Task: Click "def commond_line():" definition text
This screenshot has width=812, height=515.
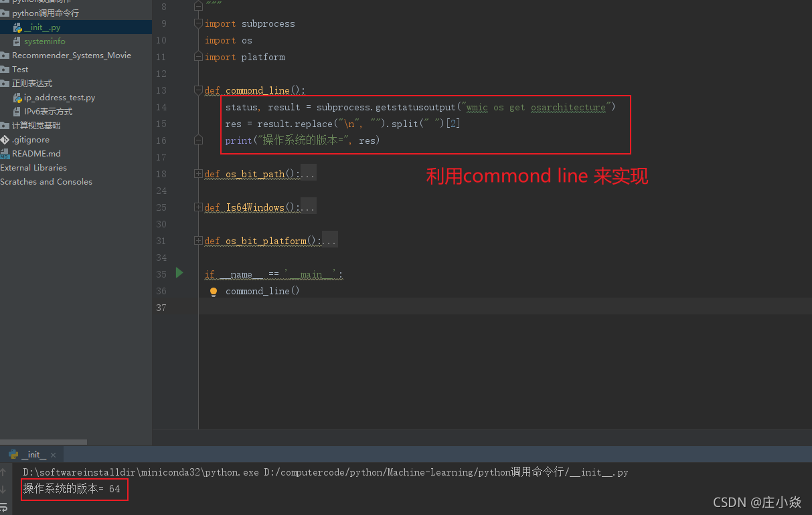Action: (255, 90)
